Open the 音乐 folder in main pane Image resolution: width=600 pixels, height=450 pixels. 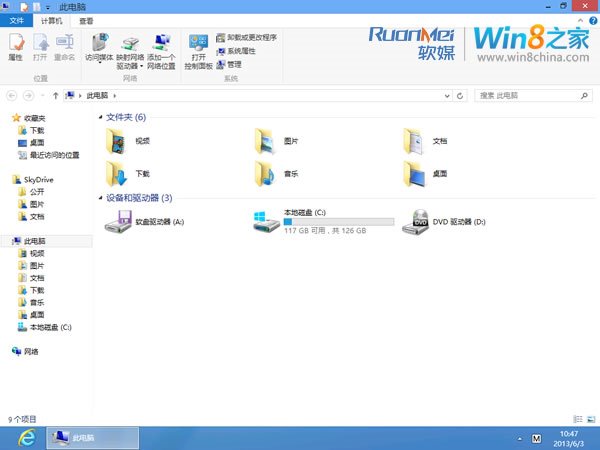(x=266, y=173)
